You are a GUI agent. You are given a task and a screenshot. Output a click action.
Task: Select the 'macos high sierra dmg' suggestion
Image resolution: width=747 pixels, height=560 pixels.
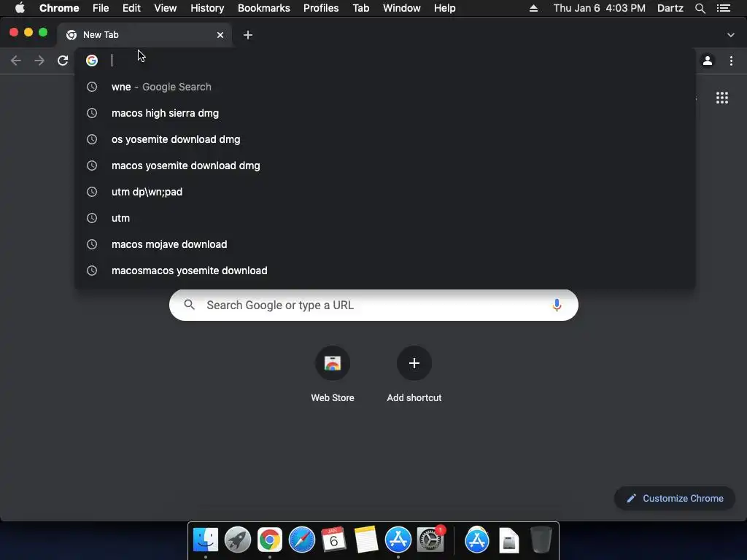pyautogui.click(x=385, y=113)
